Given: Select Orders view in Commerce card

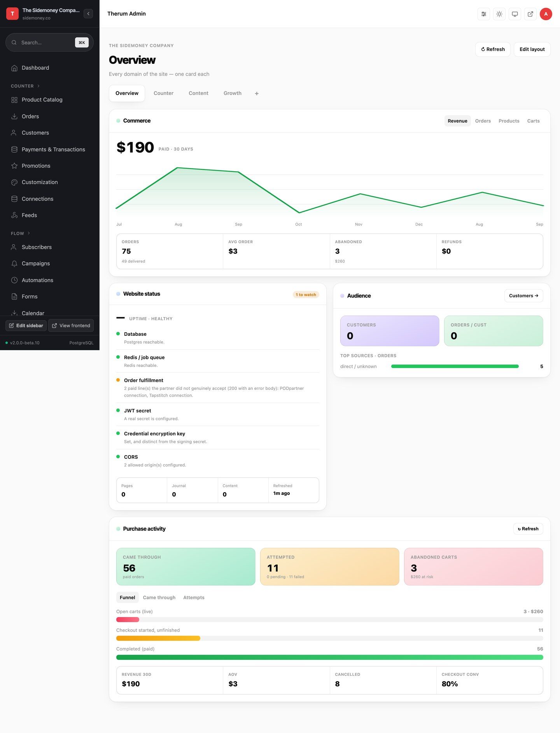Looking at the screenshot, I should 483,121.
